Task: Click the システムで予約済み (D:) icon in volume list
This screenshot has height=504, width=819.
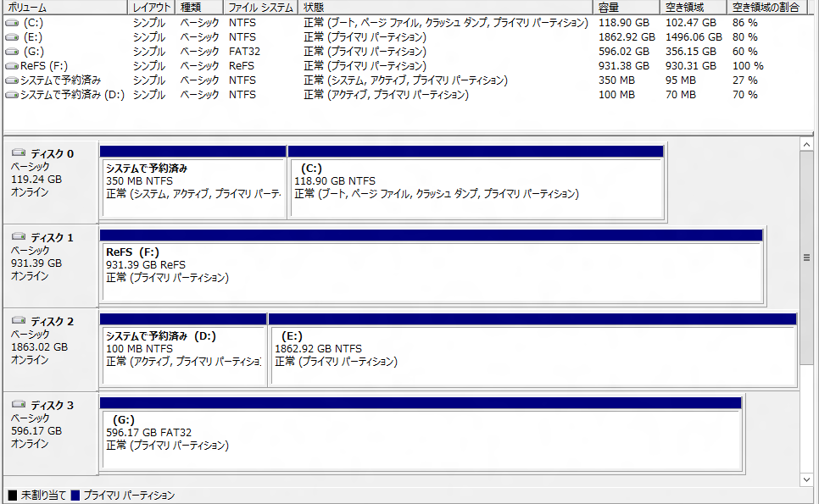Action: (11, 95)
